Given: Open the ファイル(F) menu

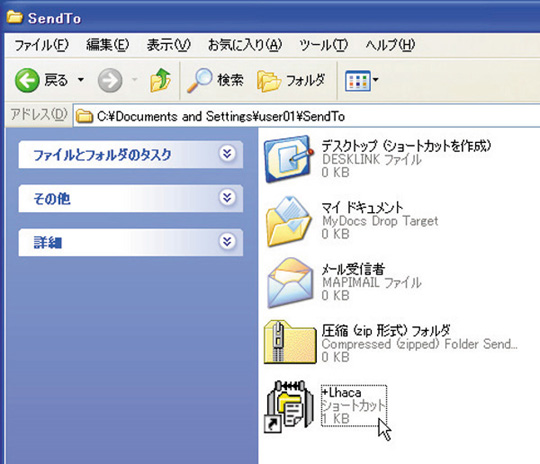Looking at the screenshot, I should click(41, 45).
